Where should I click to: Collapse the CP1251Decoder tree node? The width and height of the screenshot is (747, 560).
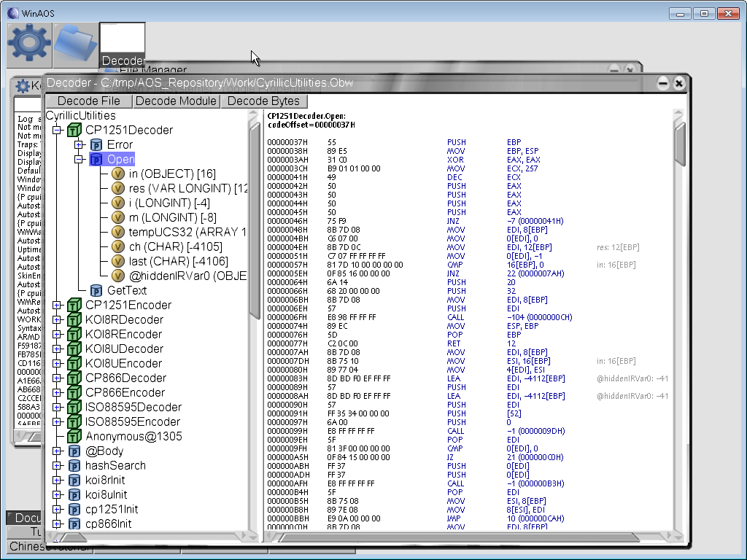point(58,131)
